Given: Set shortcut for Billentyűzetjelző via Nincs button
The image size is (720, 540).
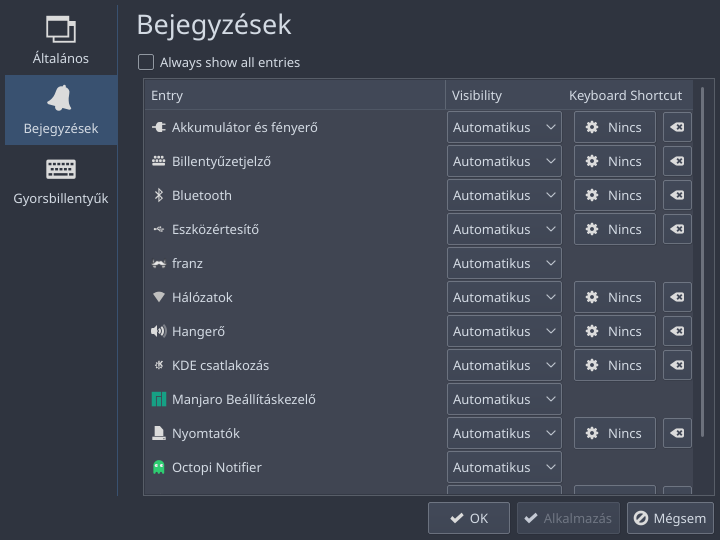Looking at the screenshot, I should [x=614, y=161].
